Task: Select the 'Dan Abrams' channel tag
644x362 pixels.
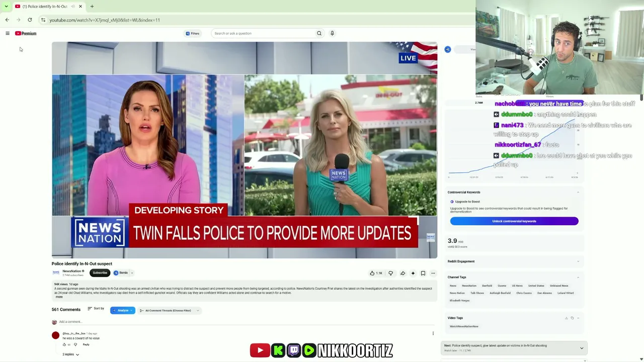Action: tap(544, 293)
